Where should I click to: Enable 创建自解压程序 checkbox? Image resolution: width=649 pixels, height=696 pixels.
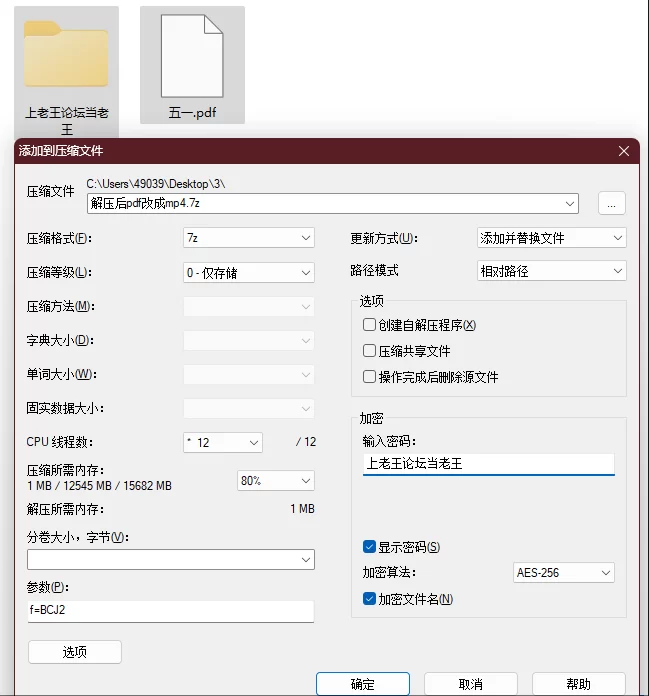369,325
